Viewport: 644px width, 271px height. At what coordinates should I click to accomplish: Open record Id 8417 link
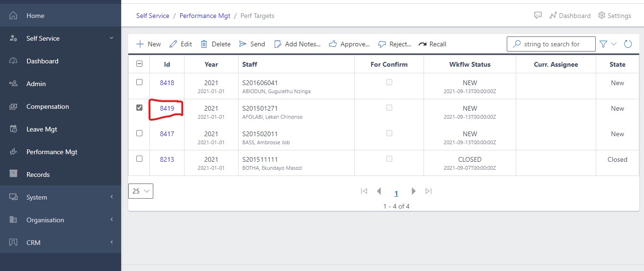tap(167, 134)
